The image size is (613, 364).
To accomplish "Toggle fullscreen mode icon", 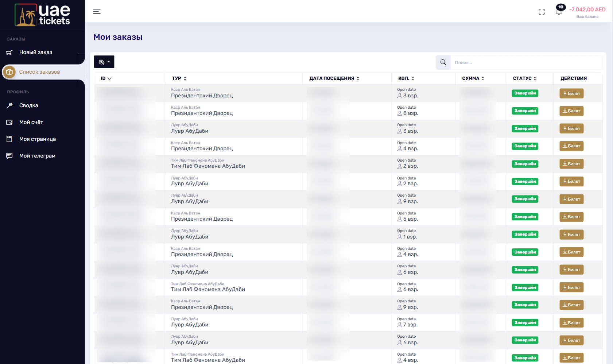I will (542, 12).
